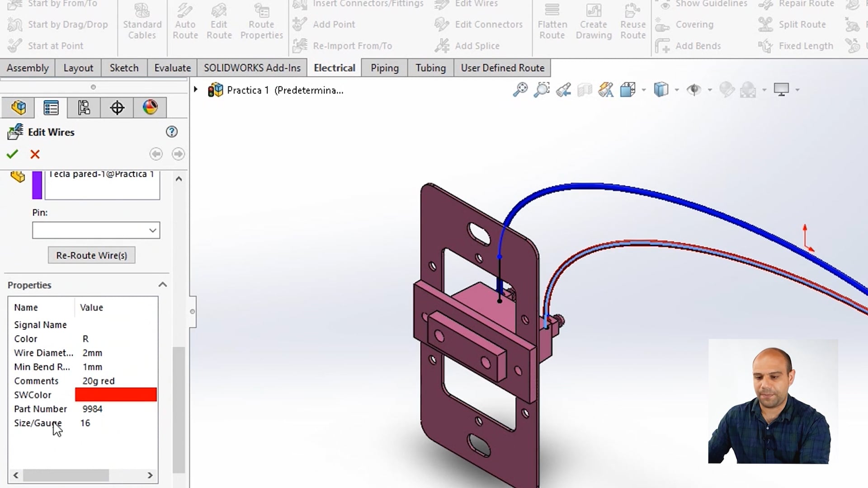Open Edit Wires help via question mark
The width and height of the screenshot is (868, 488).
171,132
